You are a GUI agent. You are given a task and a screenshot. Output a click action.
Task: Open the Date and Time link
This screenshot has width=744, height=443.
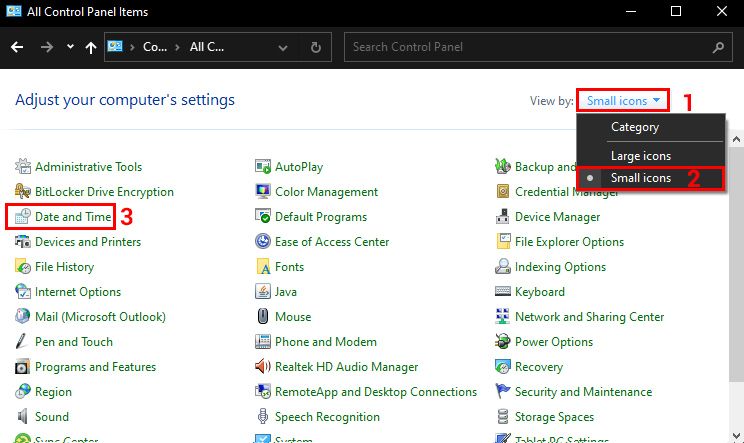coord(73,217)
